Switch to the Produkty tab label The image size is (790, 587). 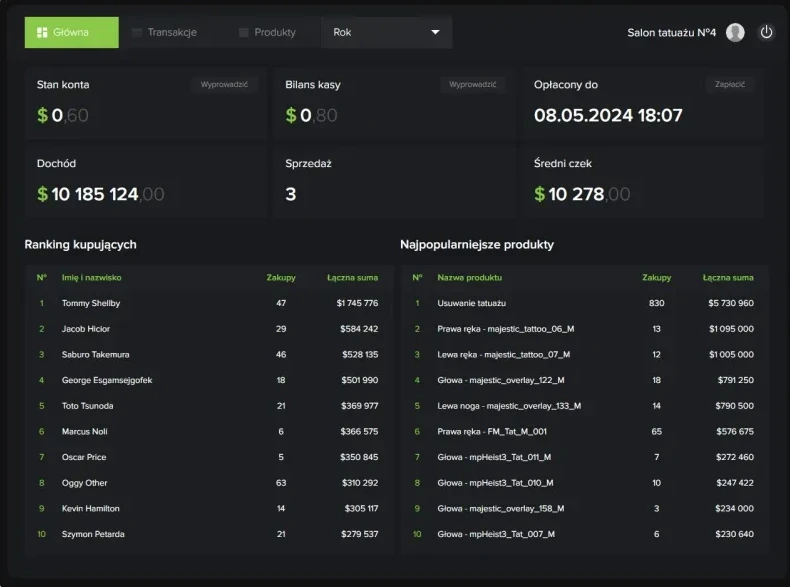(x=275, y=32)
